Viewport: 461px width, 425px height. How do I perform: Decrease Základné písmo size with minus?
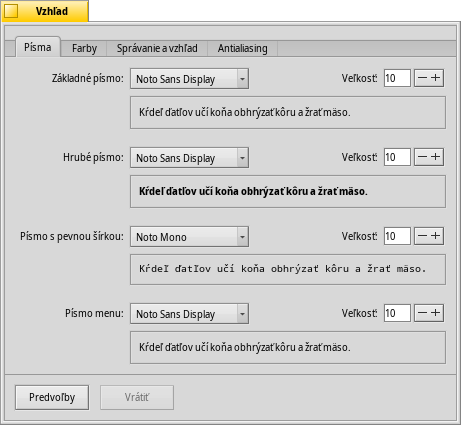(x=422, y=78)
